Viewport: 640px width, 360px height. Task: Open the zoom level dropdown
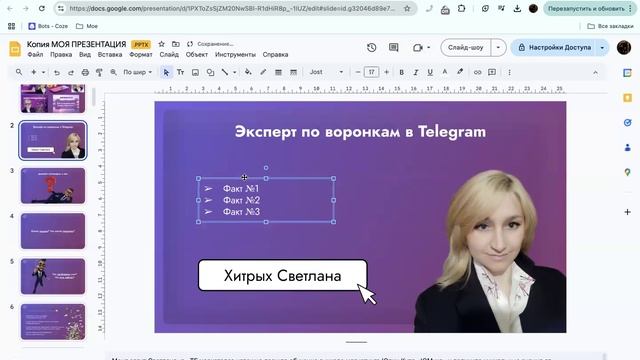coord(138,72)
